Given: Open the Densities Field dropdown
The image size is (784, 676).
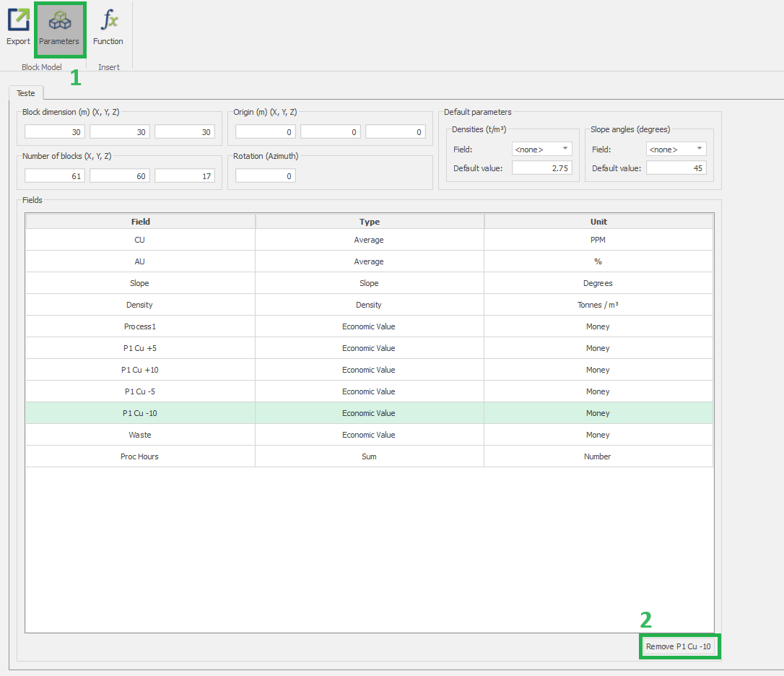Looking at the screenshot, I should (541, 149).
